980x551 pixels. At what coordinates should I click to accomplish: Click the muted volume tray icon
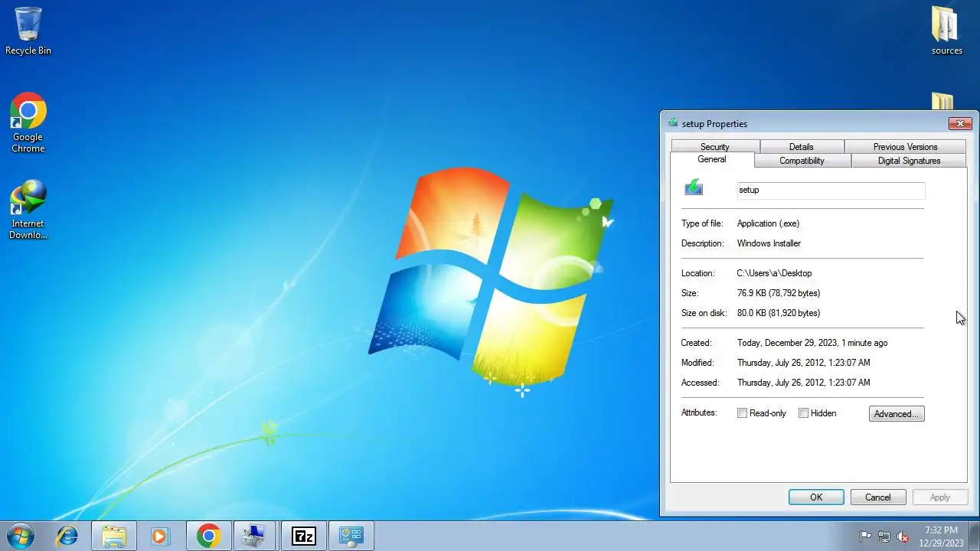(x=903, y=536)
